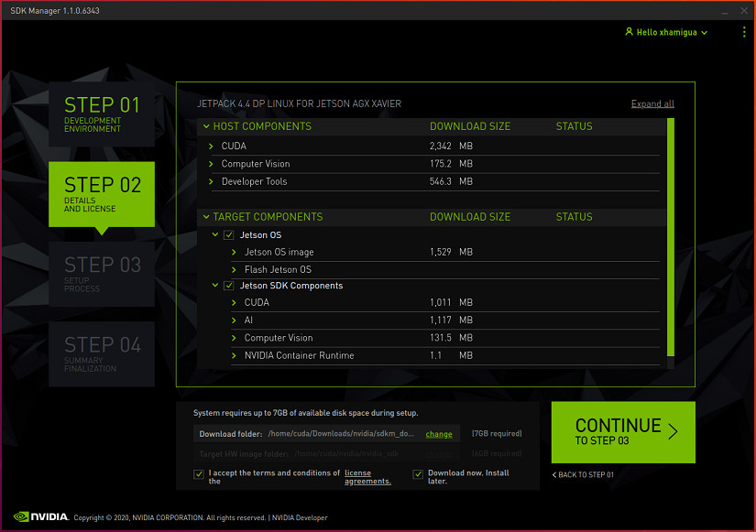Screen dimensions: 756x532
Task: Open the three-dot options menu
Action: pos(744,32)
